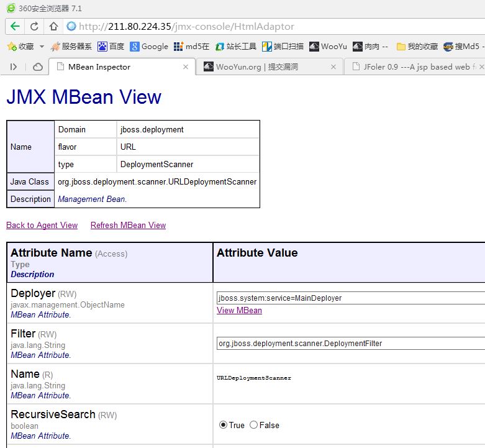485x448 pixels.
Task: Close the WooYun.org tab
Action: 333,67
